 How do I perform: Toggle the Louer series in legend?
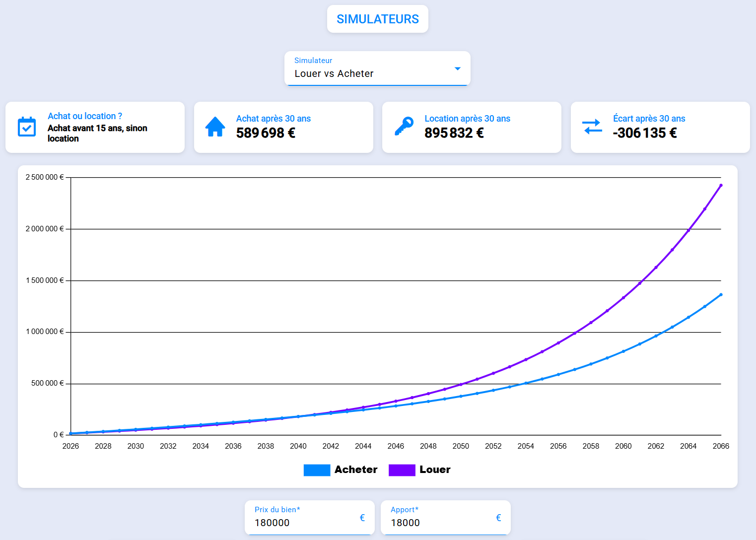tap(419, 470)
